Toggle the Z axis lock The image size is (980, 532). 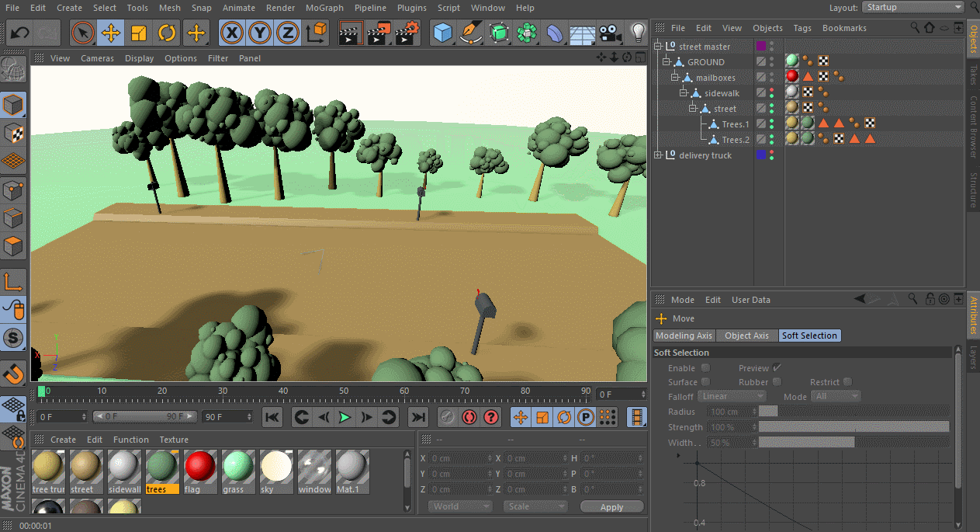(x=288, y=33)
